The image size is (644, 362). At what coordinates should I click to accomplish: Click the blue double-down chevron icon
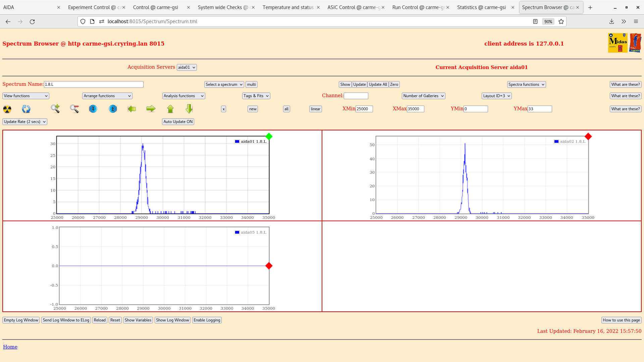pyautogui.click(x=93, y=109)
